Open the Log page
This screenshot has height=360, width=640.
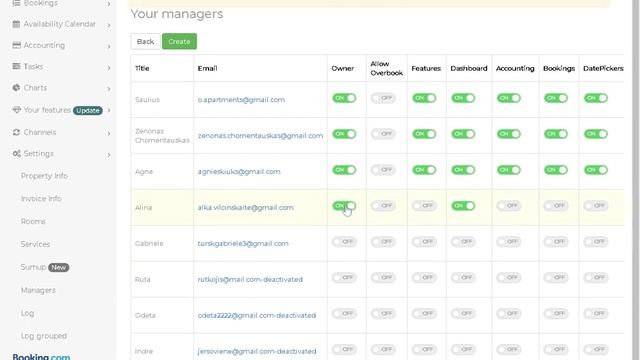point(27,313)
